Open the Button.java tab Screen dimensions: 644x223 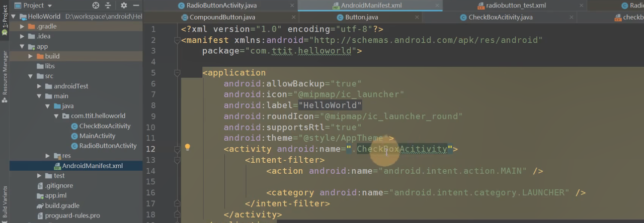pos(362,17)
